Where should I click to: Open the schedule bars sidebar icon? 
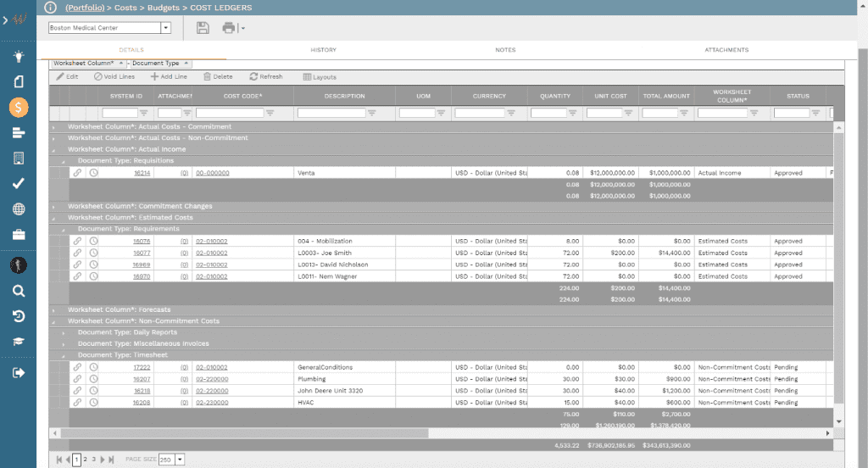point(19,133)
